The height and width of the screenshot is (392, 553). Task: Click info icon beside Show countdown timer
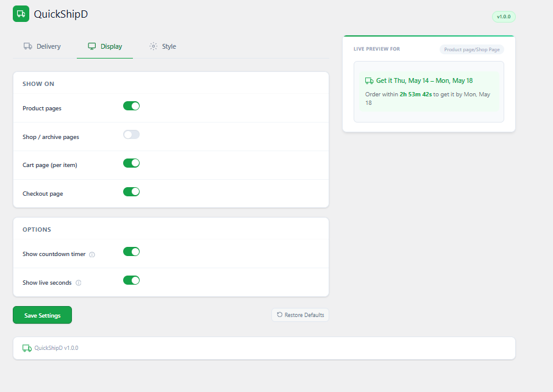click(92, 254)
